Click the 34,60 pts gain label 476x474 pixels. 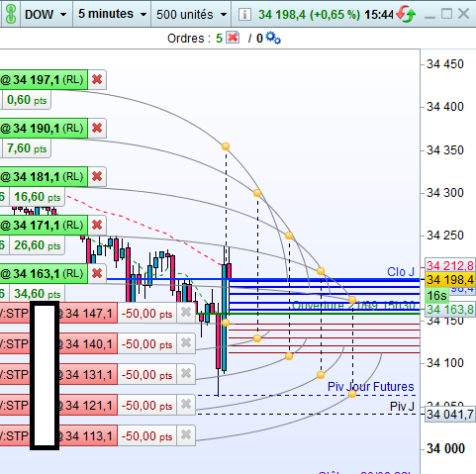point(37,294)
